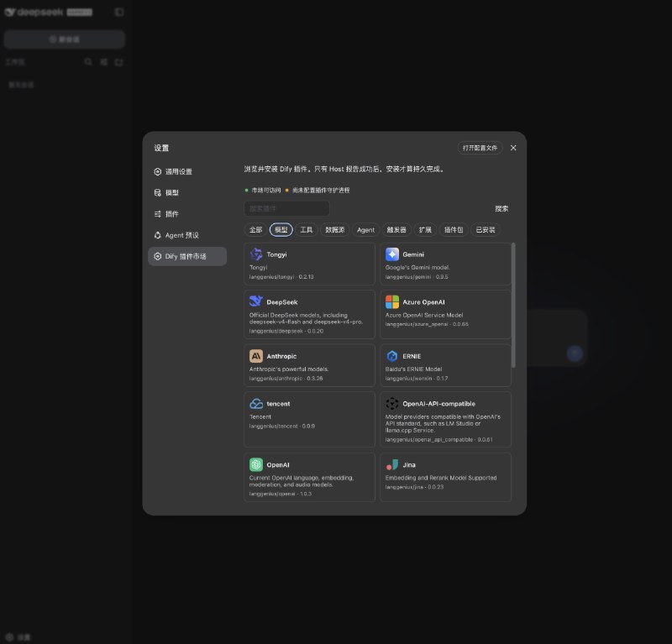Select the 扩展 filter tab

tap(425, 230)
